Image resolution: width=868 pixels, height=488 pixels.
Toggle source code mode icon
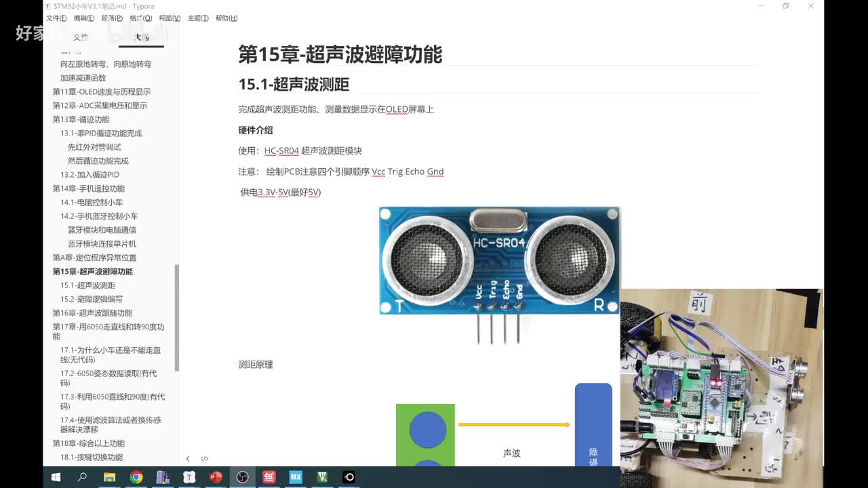204,458
